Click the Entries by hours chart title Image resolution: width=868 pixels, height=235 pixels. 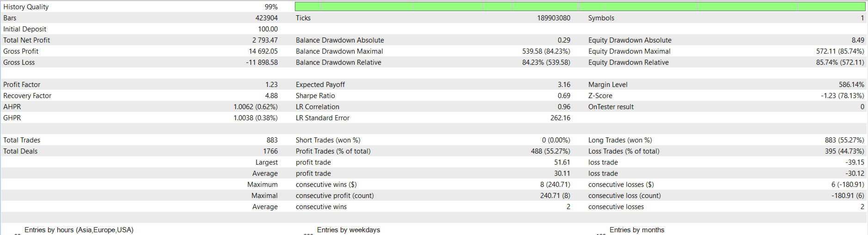click(x=79, y=230)
